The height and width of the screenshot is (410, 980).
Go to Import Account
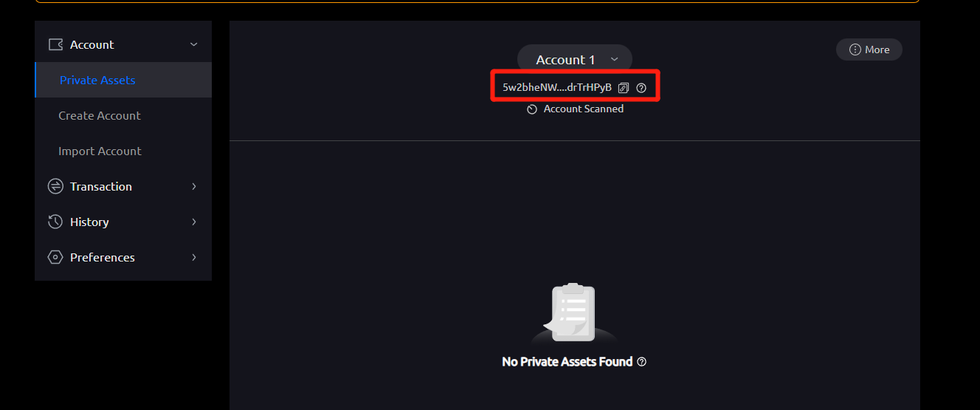click(x=100, y=151)
